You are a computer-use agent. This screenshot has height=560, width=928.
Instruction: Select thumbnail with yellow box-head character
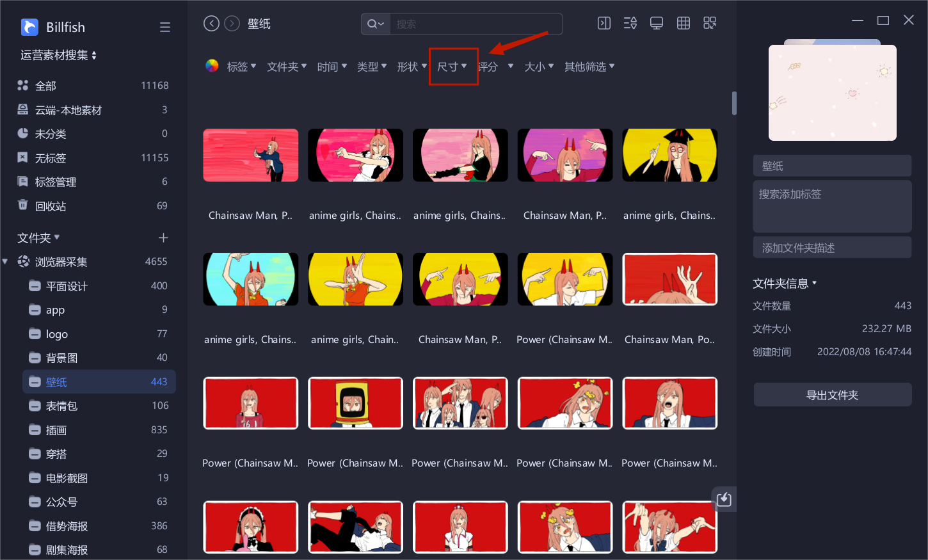pyautogui.click(x=355, y=403)
